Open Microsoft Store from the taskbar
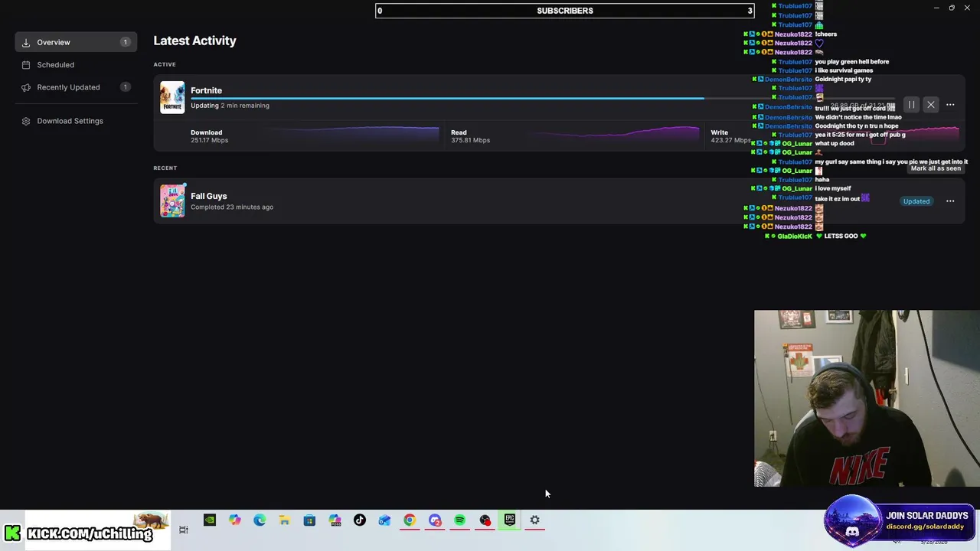 click(309, 520)
